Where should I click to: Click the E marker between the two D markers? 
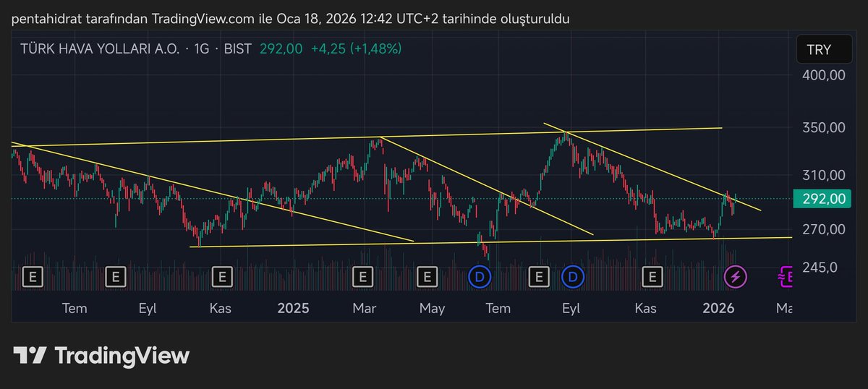point(539,275)
